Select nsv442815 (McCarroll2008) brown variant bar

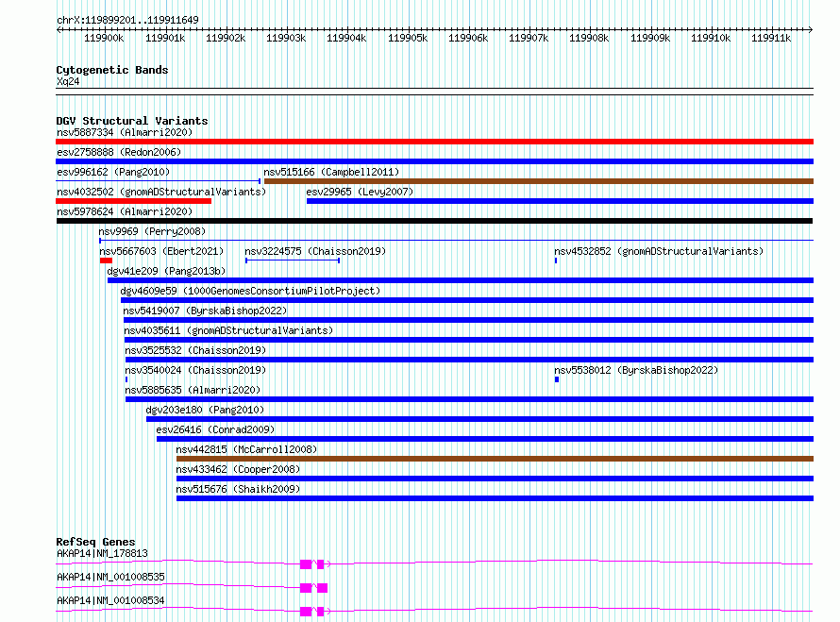(x=495, y=459)
